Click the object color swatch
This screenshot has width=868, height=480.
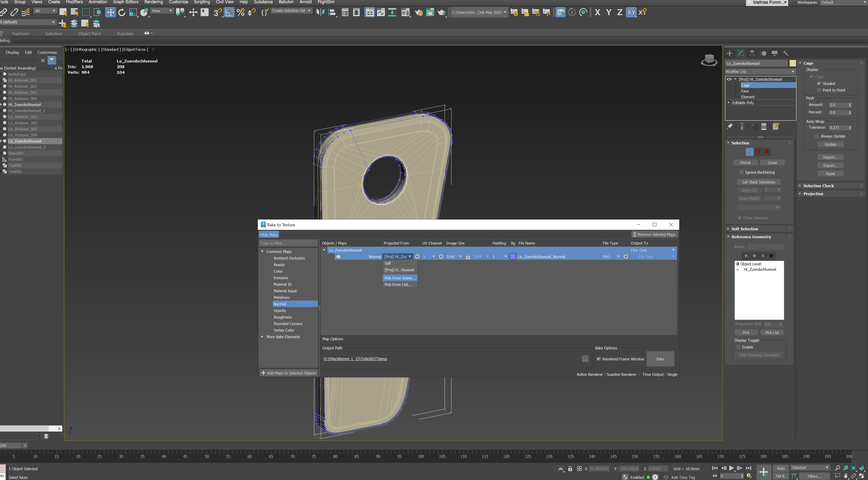tap(793, 63)
